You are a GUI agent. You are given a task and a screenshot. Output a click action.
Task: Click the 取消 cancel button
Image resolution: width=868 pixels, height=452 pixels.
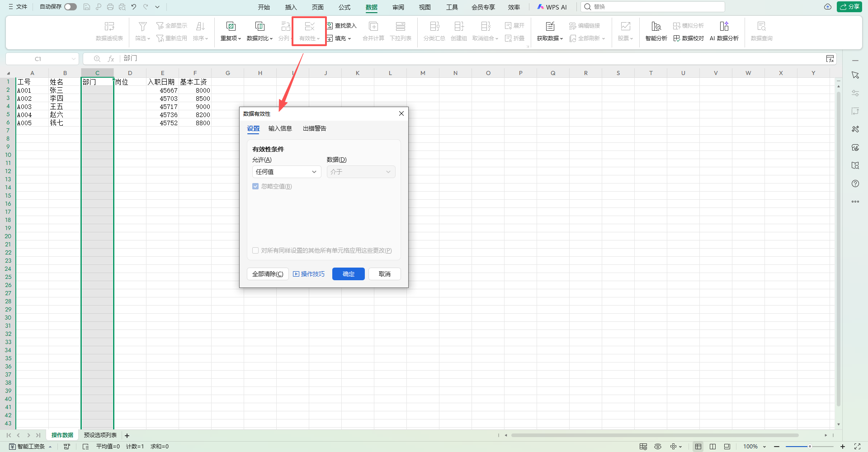coord(385,274)
